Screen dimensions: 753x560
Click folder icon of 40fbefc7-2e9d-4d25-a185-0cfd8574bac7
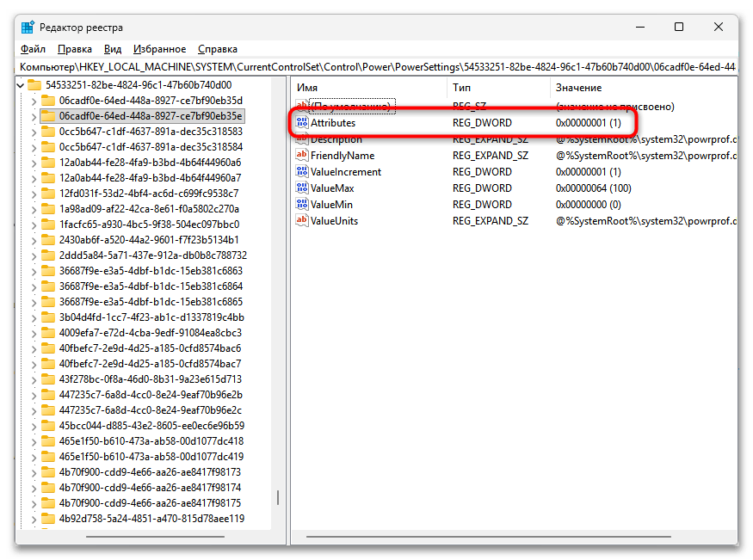click(47, 363)
